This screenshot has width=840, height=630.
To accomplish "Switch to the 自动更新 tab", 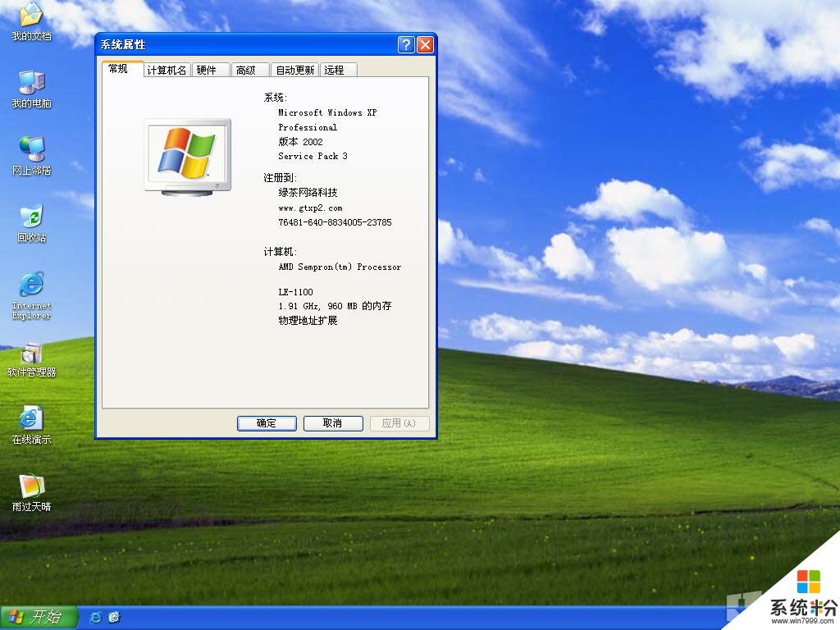I will click(x=294, y=71).
